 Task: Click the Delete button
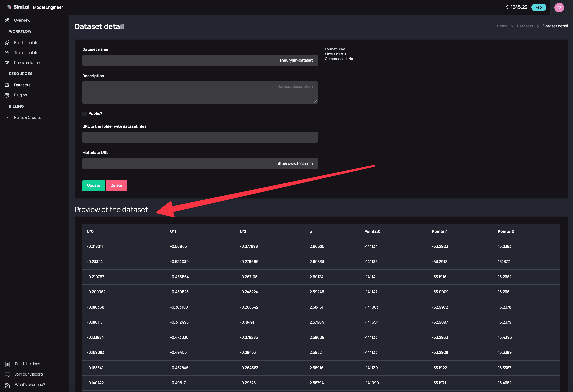[116, 185]
